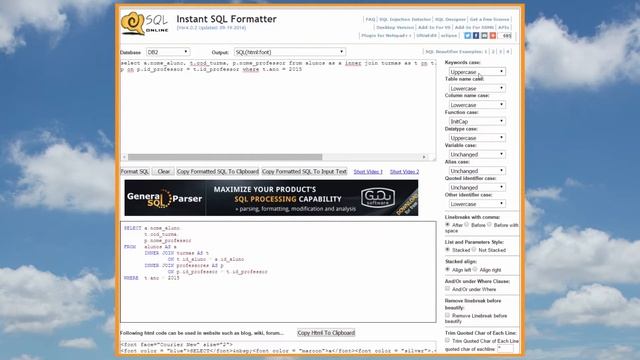
Task: Click the input area horizontal scrollbar thumb
Action: (225, 157)
